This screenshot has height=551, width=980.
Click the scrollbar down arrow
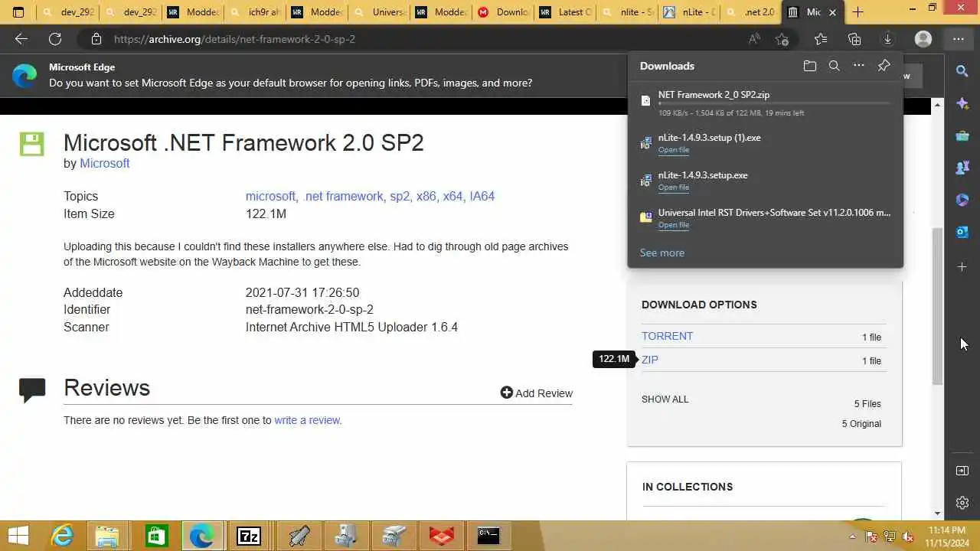(937, 514)
